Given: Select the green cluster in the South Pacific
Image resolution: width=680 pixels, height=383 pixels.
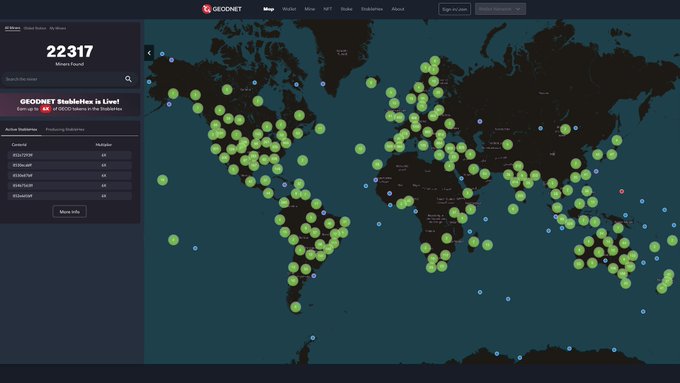Looking at the screenshot, I should tap(173, 239).
